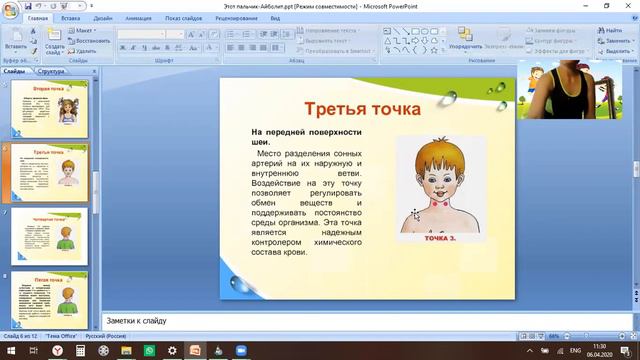
Task: Align text left in paragraph group
Action: [230, 48]
